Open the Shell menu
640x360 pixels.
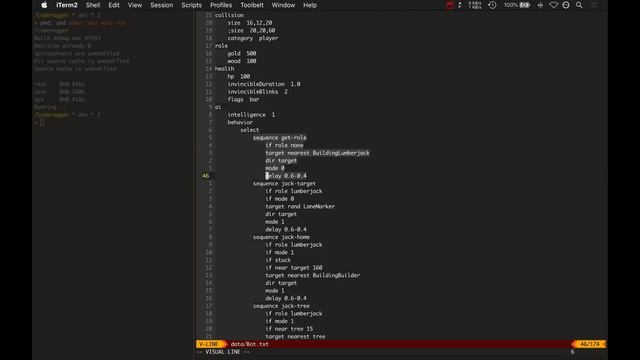coord(93,5)
